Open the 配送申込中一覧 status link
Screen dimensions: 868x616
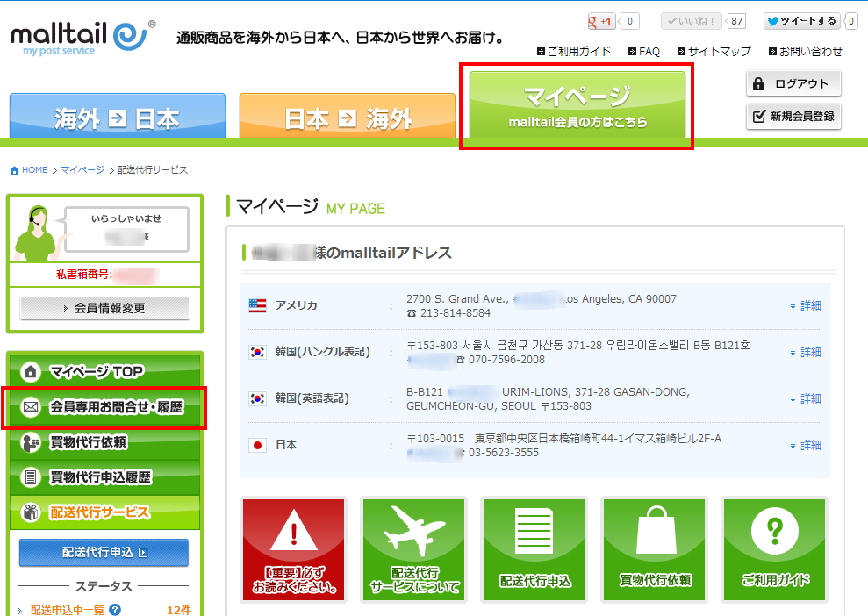[68, 610]
